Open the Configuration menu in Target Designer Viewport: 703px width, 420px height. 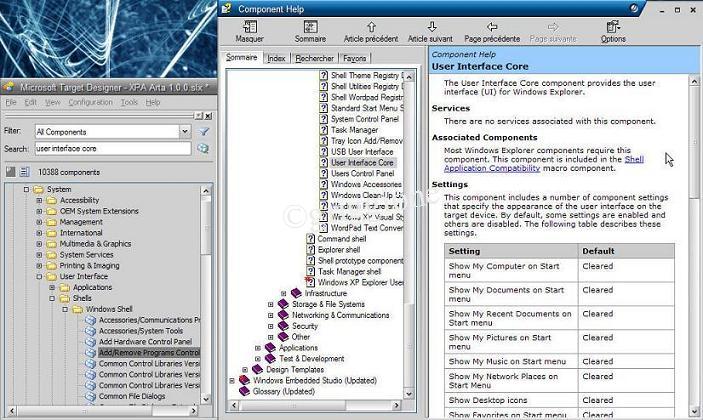tap(90, 102)
